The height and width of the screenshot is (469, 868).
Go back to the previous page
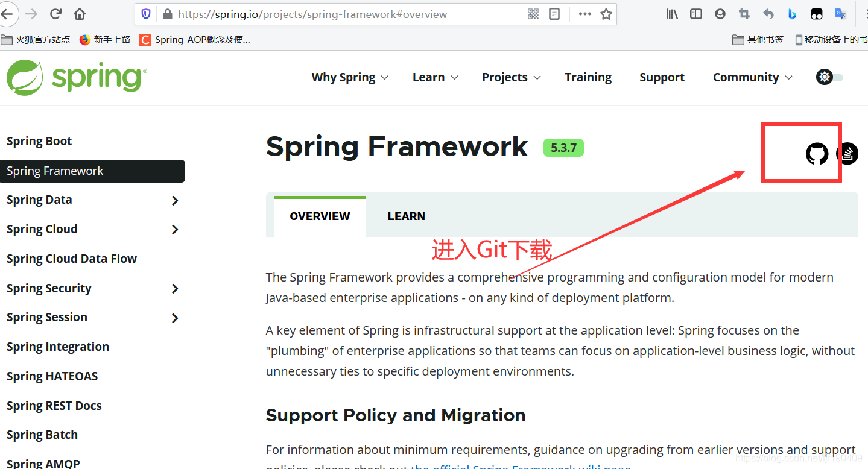(6, 14)
